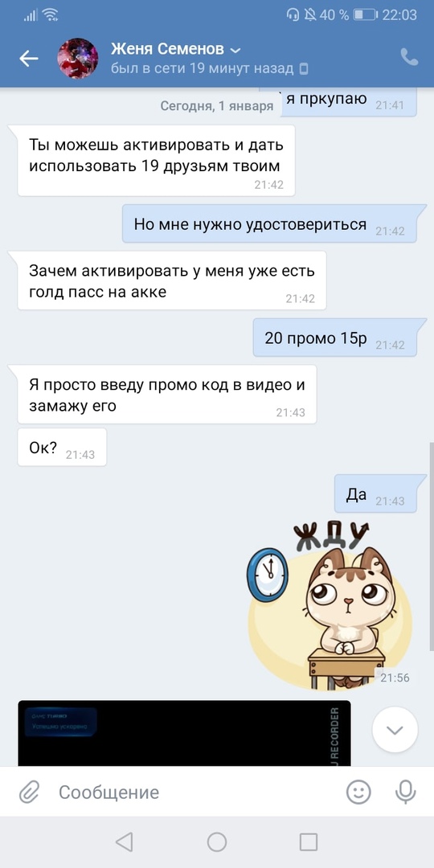Open the ЖДУ cat sticker
This screenshot has height=868, width=434.
[x=330, y=606]
